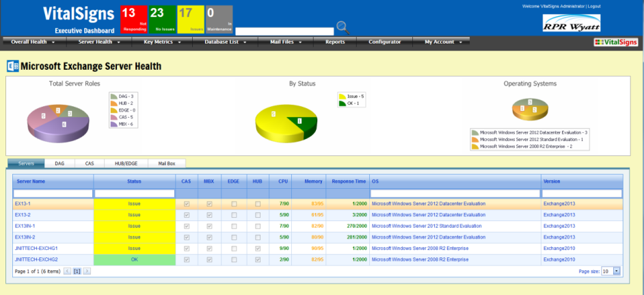Viewport: 644px width, 295px height.
Task: Switch to the Mail Box tab
Action: click(167, 164)
